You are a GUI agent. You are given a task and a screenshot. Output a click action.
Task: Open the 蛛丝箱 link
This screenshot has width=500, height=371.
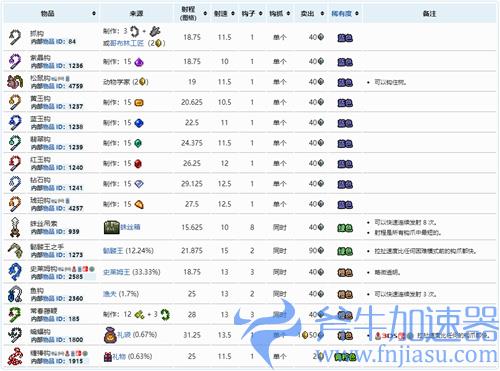(130, 227)
